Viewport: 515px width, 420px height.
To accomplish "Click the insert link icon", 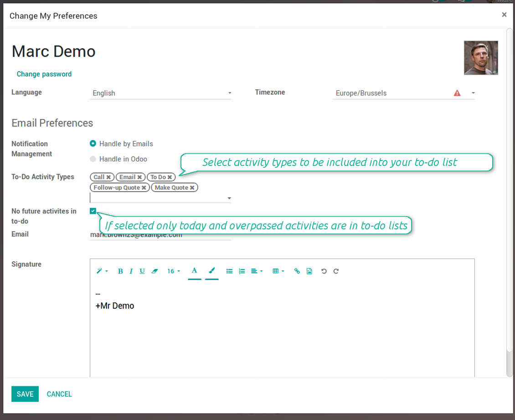I will (x=297, y=271).
